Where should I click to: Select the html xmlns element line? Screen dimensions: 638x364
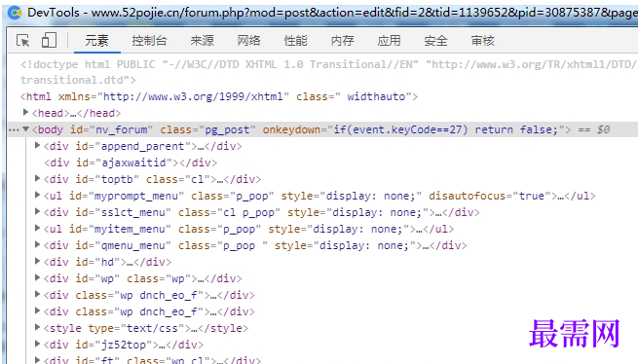219,96
